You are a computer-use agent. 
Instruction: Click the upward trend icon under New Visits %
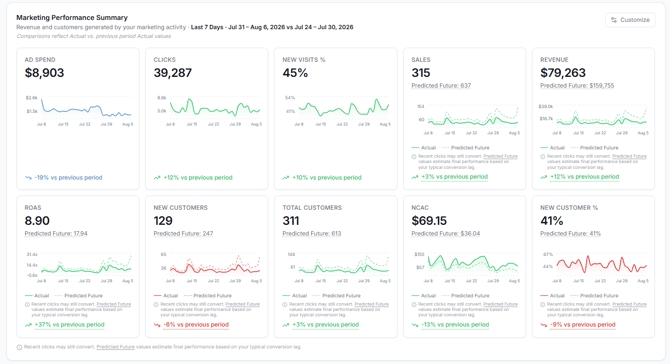[x=286, y=178]
